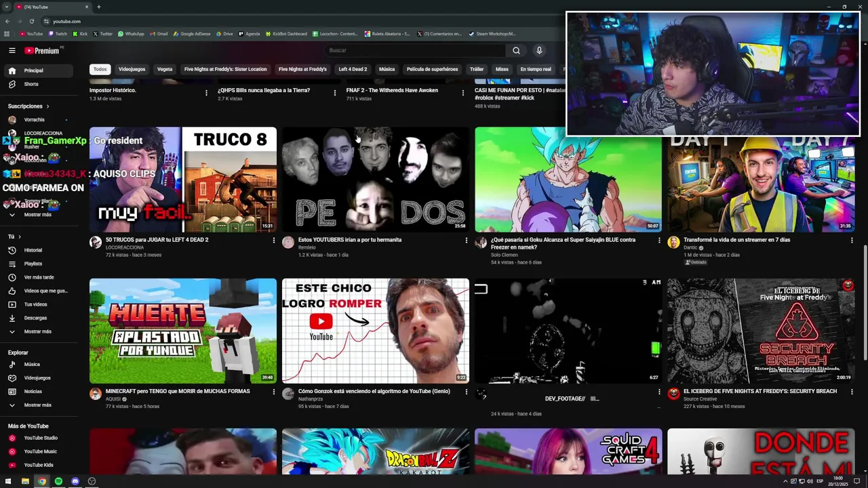Open Discord from the taskbar
868x488 pixels.
pos(75,481)
